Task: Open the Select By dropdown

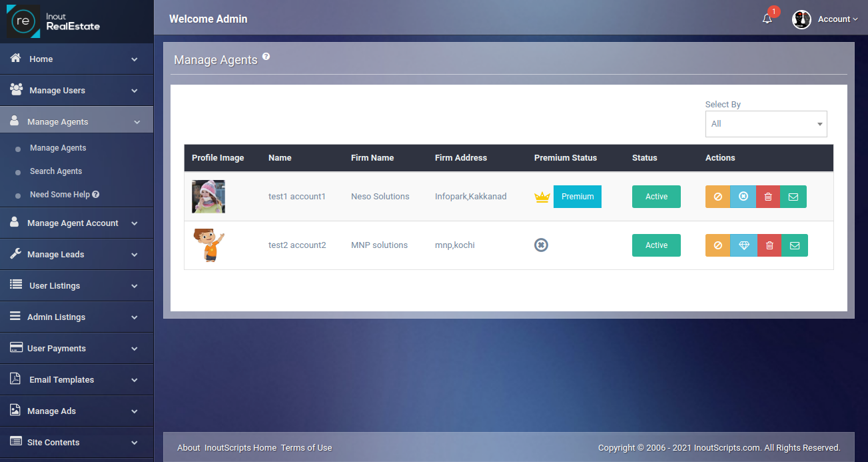Action: [x=765, y=124]
